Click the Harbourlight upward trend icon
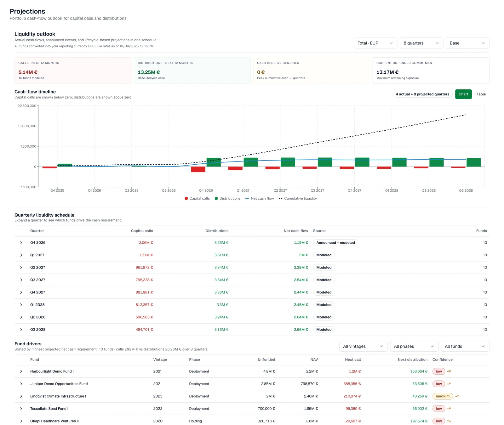The width and height of the screenshot is (504, 425). (449, 371)
